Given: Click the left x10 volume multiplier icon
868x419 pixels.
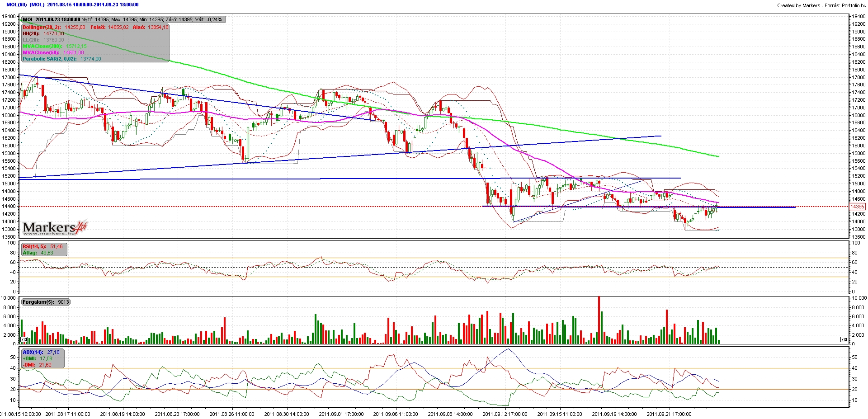Looking at the screenshot, I should click(24, 339).
